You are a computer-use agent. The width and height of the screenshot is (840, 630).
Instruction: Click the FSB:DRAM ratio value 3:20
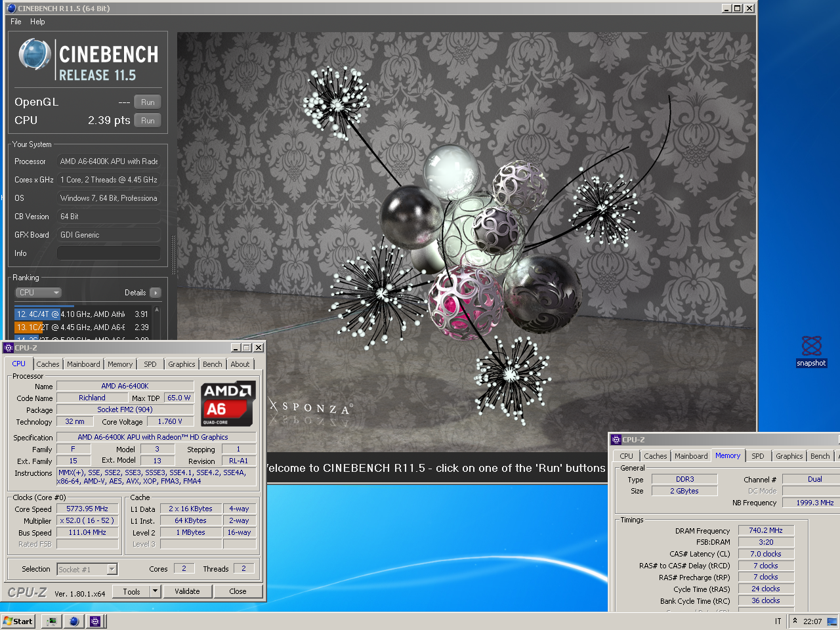(766, 542)
